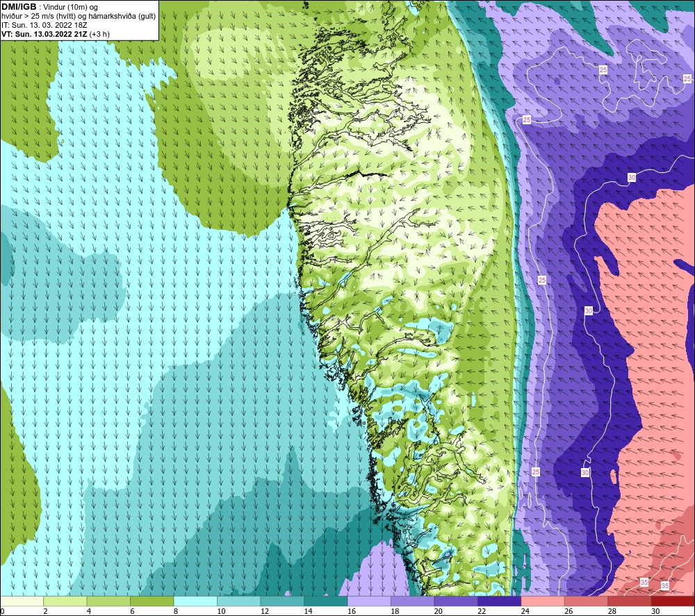Click the pale cream 0–2 m/s legend swatch
The image size is (695, 616).
(x=22, y=601)
